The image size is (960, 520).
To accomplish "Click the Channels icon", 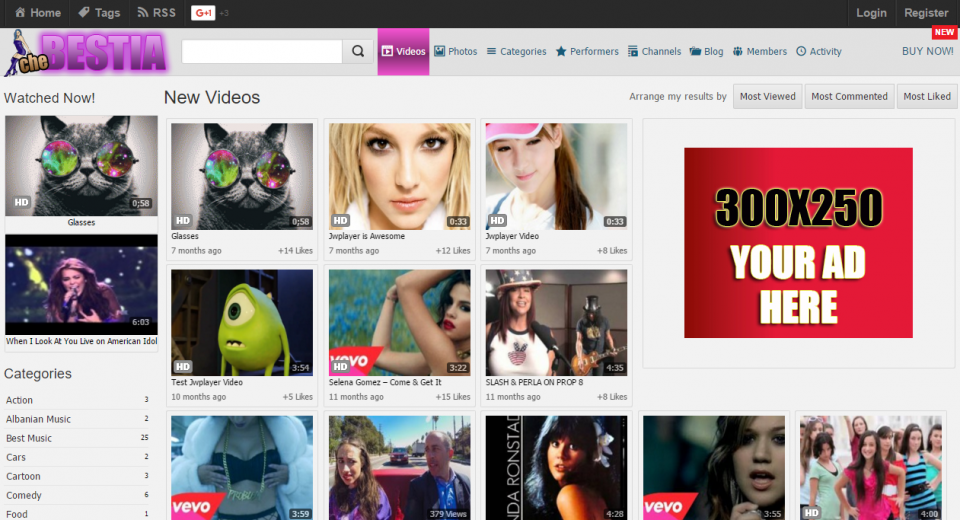I will tap(632, 51).
